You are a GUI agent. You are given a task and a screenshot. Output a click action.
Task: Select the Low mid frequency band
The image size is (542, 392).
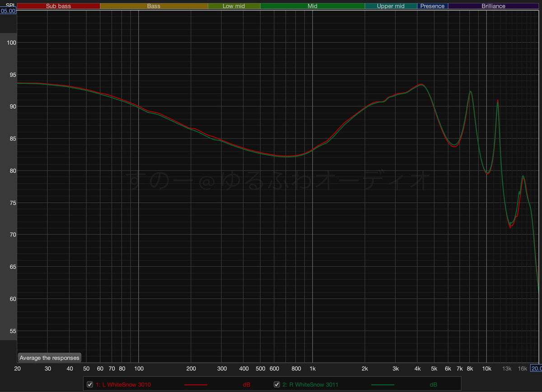234,6
